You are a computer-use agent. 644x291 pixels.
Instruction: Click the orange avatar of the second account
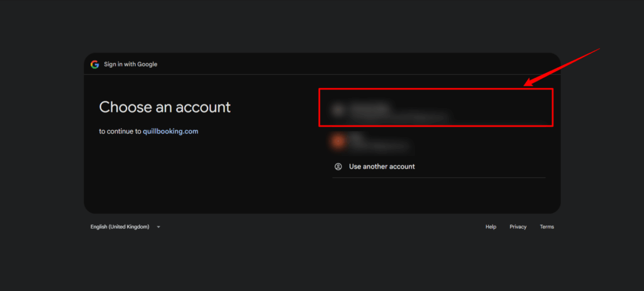pyautogui.click(x=338, y=142)
